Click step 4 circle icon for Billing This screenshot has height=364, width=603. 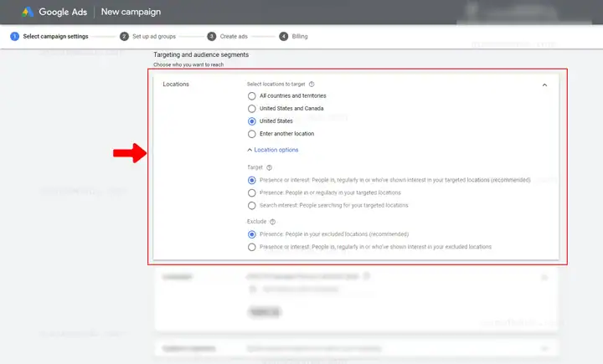(283, 37)
